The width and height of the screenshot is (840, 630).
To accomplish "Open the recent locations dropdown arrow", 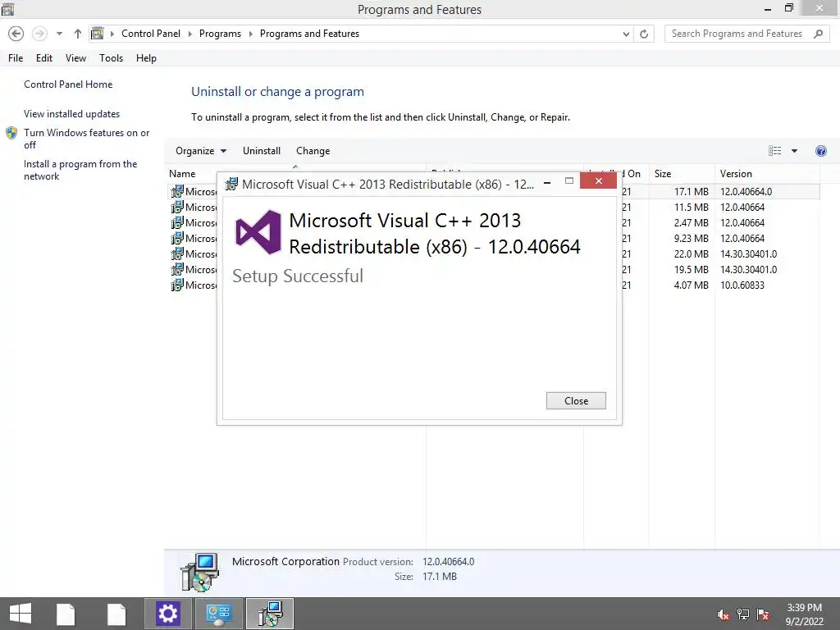I will click(59, 34).
